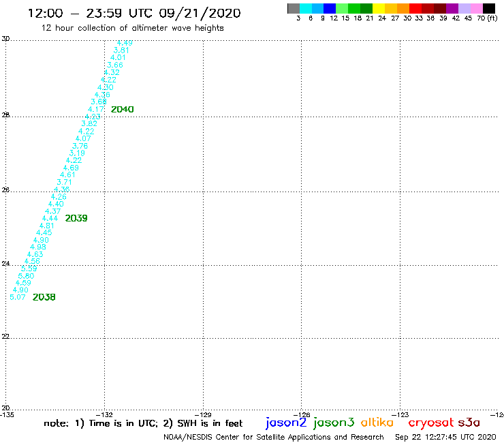Screen dimensions: 504x443
Task: Click the light green 15 ft swatch
Action: pos(342,8)
